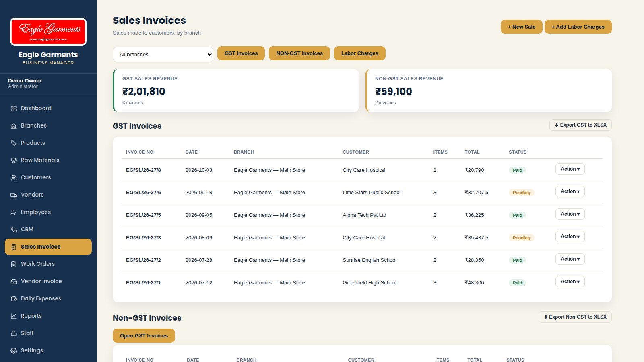Click the GST Sales Revenue summary card
This screenshot has width=644, height=362.
click(x=236, y=90)
